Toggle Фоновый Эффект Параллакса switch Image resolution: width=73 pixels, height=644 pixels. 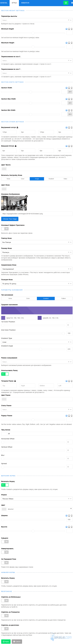[5, 229]
